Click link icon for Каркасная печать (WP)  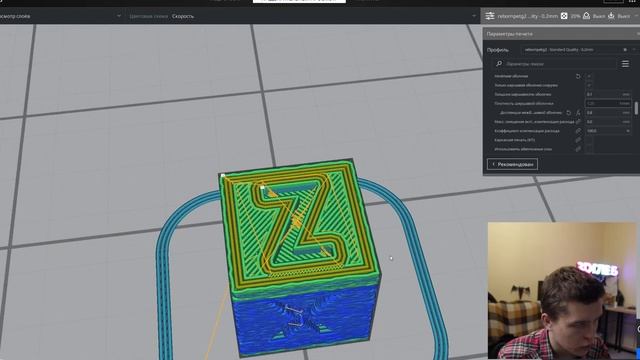coord(578,140)
